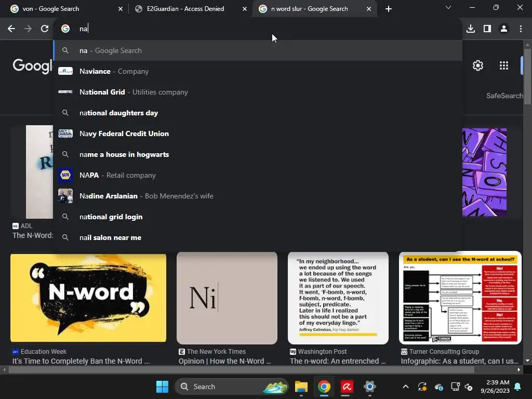The image size is (532, 399).
Task: Click Nadine Arslanian's photo thumbnail
Action: click(x=65, y=196)
